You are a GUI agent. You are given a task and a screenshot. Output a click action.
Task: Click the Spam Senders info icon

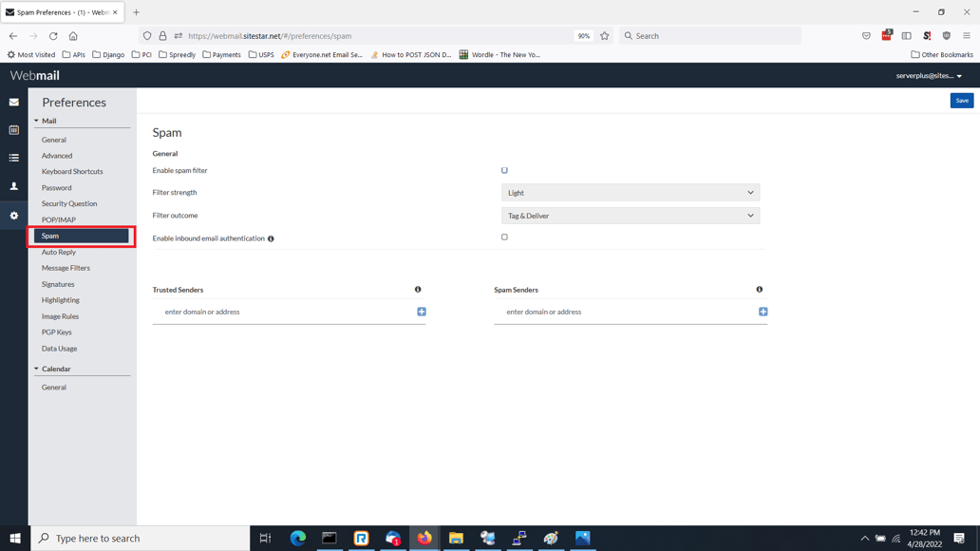point(760,290)
